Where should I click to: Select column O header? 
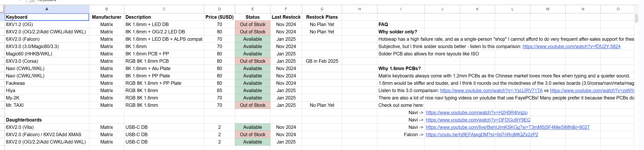pyautogui.click(x=618, y=9)
